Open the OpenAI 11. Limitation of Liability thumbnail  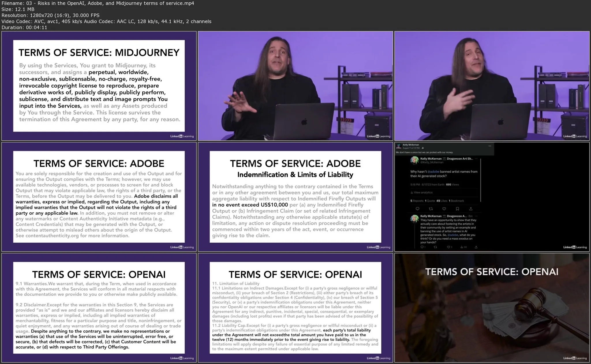(295, 308)
